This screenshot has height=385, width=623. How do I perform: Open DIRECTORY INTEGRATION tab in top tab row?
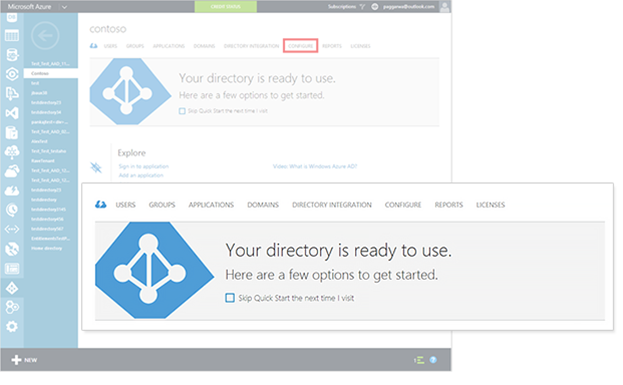coord(252,46)
